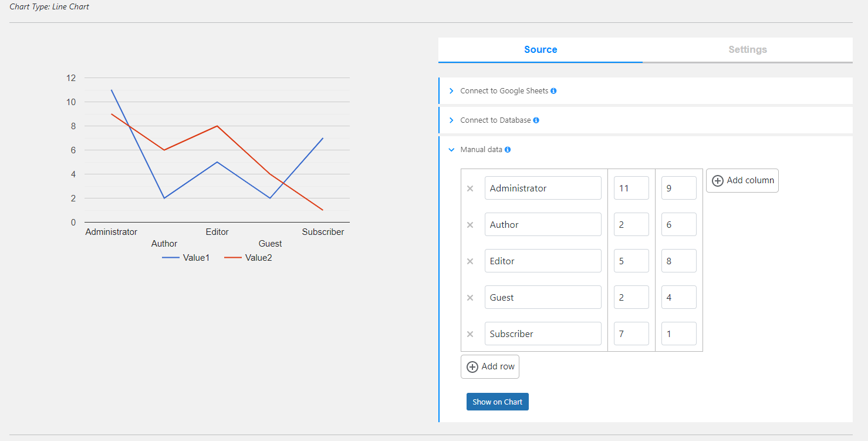Collapse the Manual data section
The image size is (868, 441).
click(481, 150)
